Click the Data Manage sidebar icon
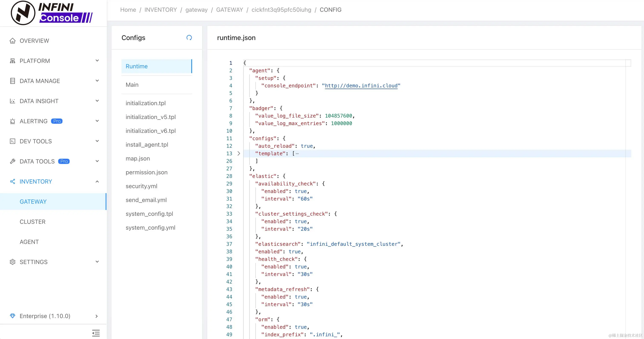The image size is (644, 339). (x=13, y=81)
